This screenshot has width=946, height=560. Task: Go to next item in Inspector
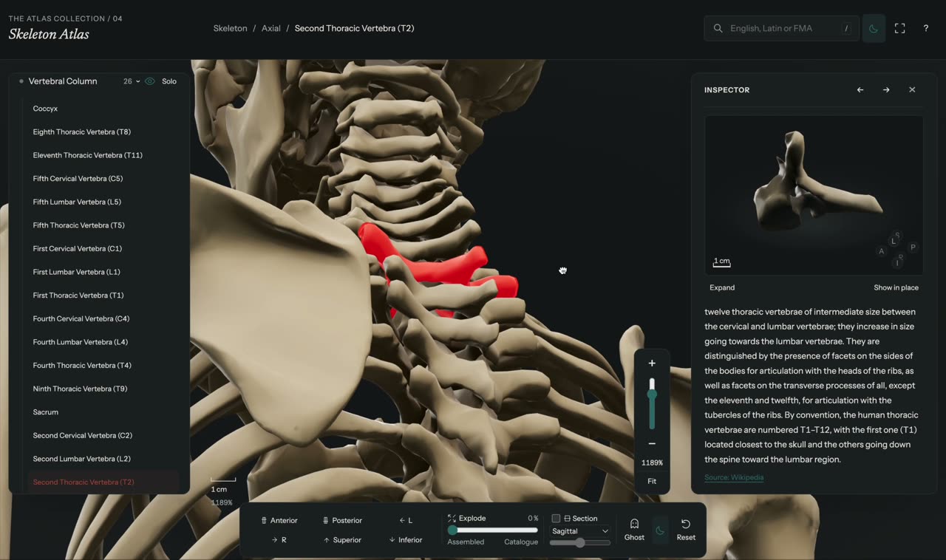(x=886, y=90)
